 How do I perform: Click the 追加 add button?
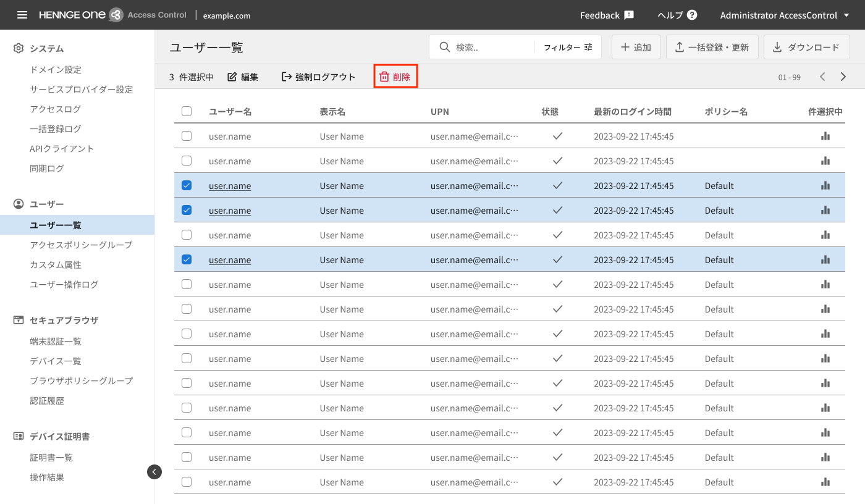pyautogui.click(x=636, y=47)
